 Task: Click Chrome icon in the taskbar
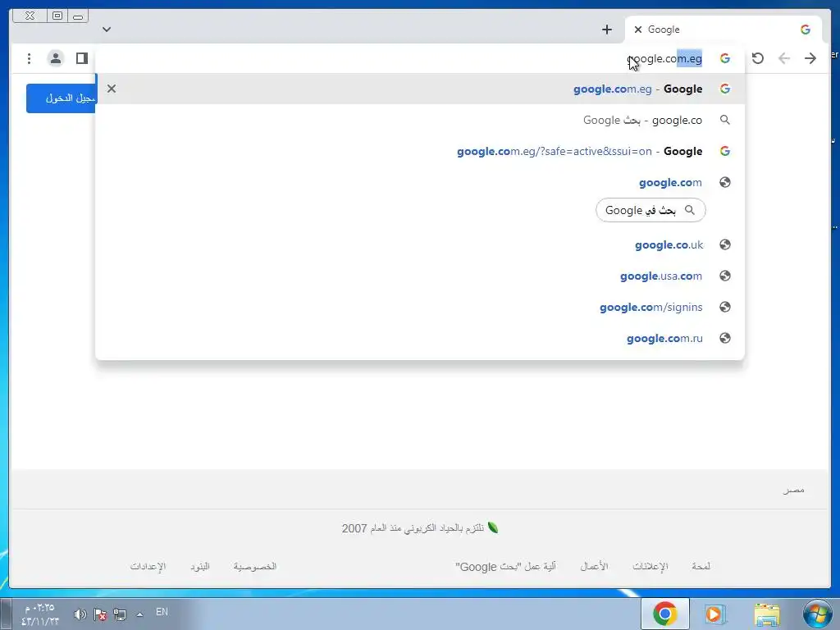(x=664, y=614)
